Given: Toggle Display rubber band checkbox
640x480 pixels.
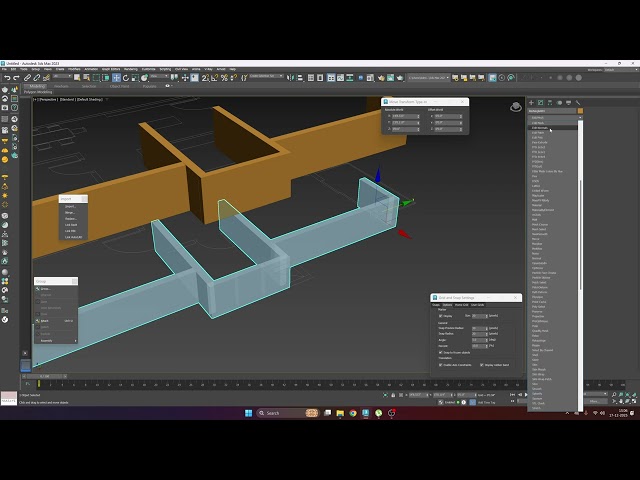Looking at the screenshot, I should point(482,365).
